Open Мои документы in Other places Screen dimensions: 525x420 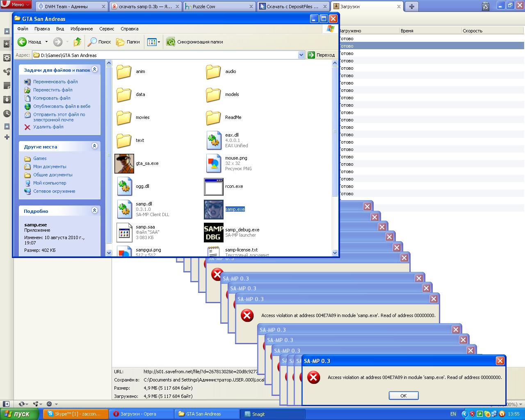click(50, 167)
